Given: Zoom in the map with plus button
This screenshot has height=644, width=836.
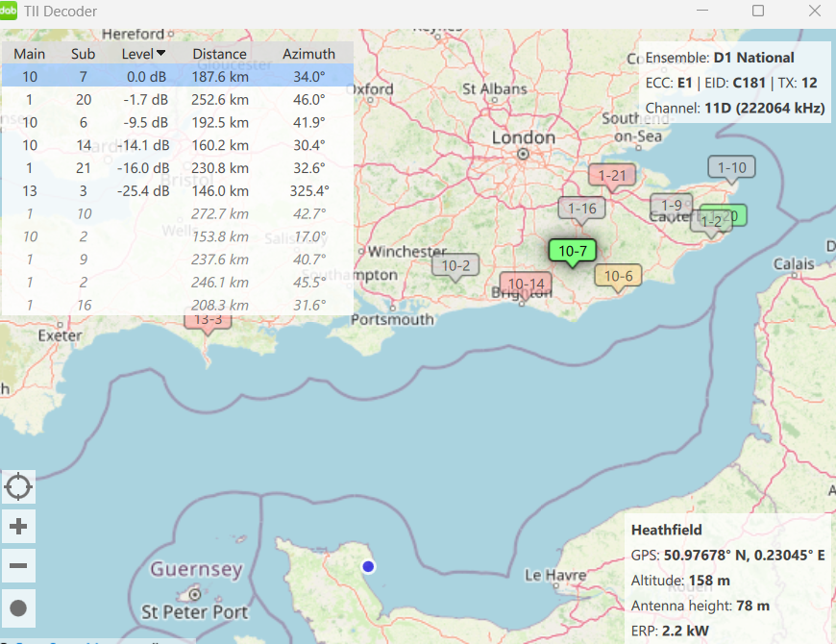Looking at the screenshot, I should [x=18, y=526].
